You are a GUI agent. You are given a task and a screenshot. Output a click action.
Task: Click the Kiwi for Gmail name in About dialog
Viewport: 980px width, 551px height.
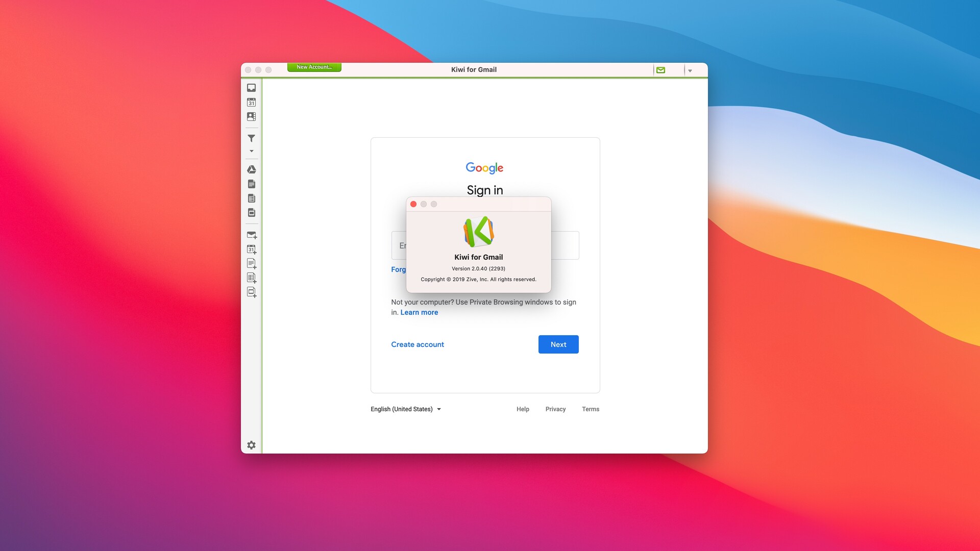coord(478,257)
